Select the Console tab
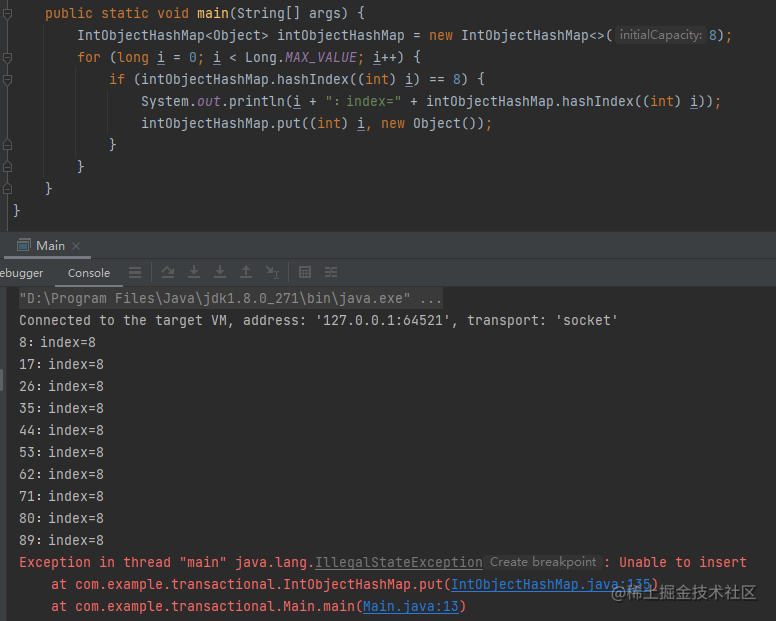Image resolution: width=776 pixels, height=621 pixels. tap(89, 273)
